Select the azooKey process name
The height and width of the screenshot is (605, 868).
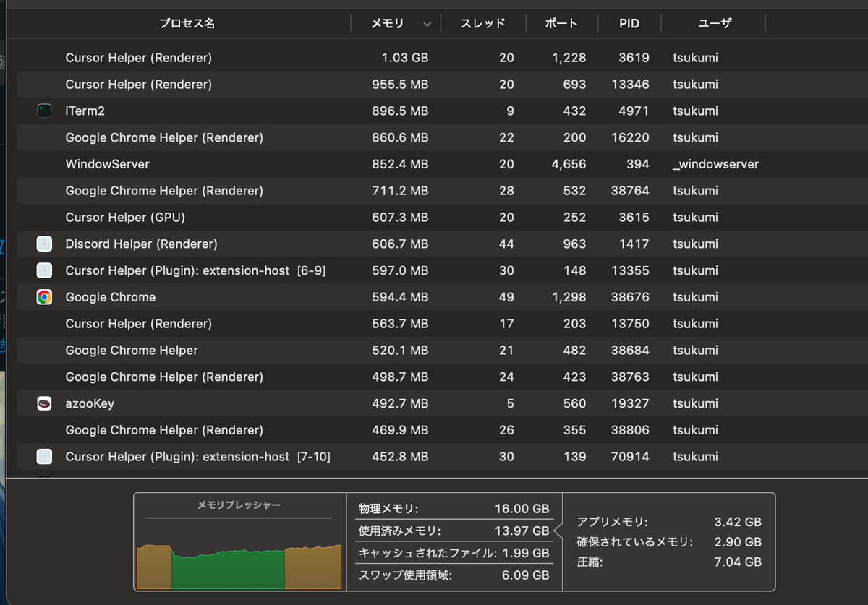[x=90, y=403]
